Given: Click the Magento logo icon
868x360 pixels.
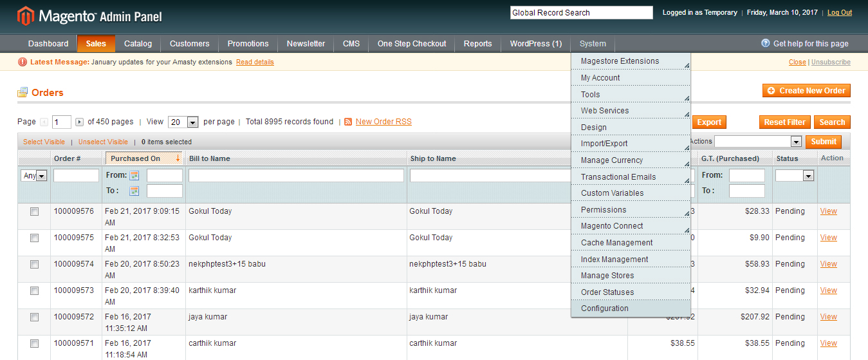Looking at the screenshot, I should pyautogui.click(x=26, y=16).
